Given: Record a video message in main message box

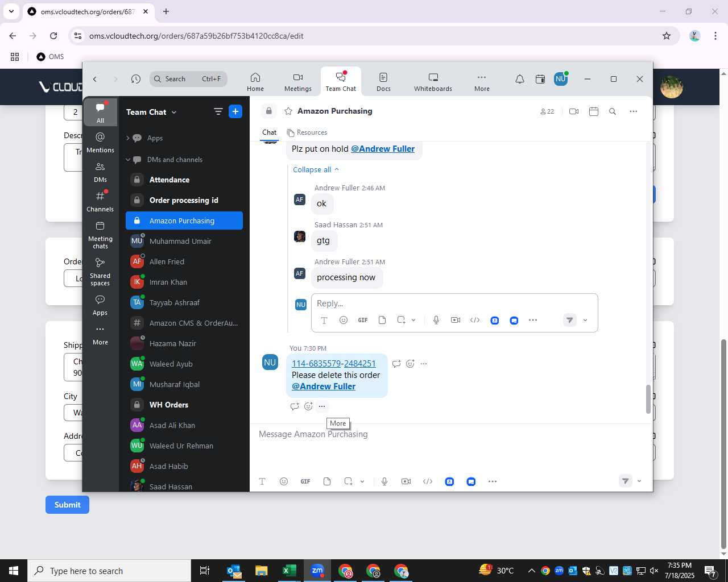Looking at the screenshot, I should (x=406, y=481).
